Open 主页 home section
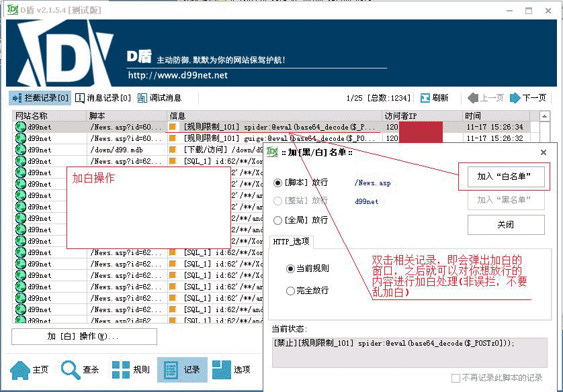Screen dimensions: 563x392 [29, 370]
